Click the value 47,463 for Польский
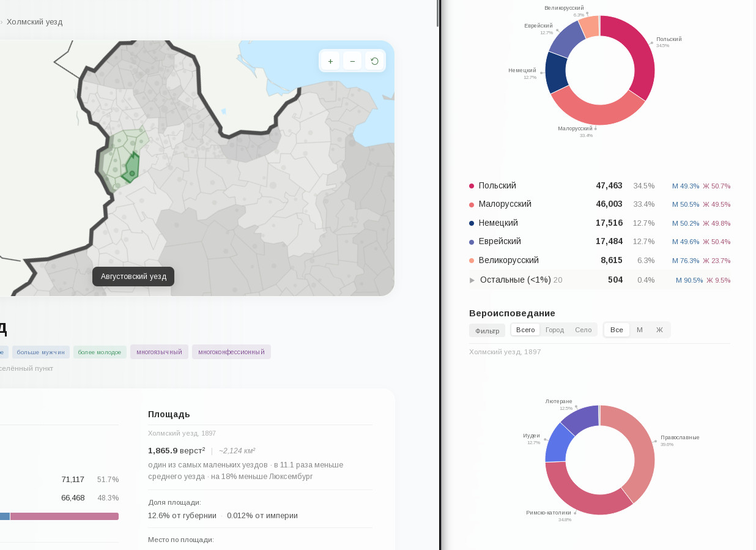Viewport: 756px width, 550px height. (x=609, y=185)
